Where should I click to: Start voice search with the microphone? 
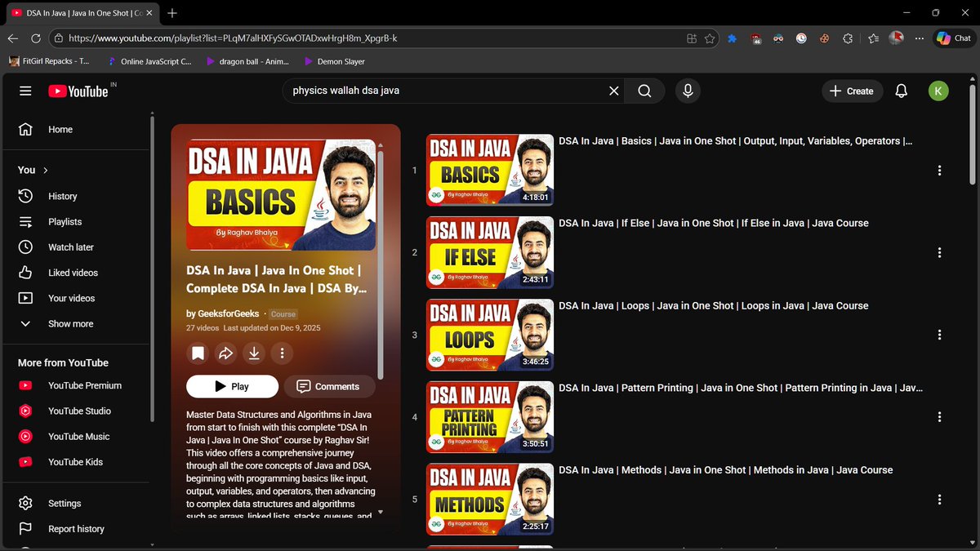[x=688, y=91]
